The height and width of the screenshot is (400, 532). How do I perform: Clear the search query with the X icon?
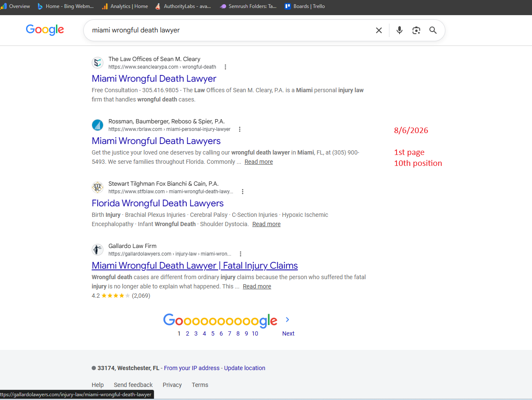[x=379, y=30]
